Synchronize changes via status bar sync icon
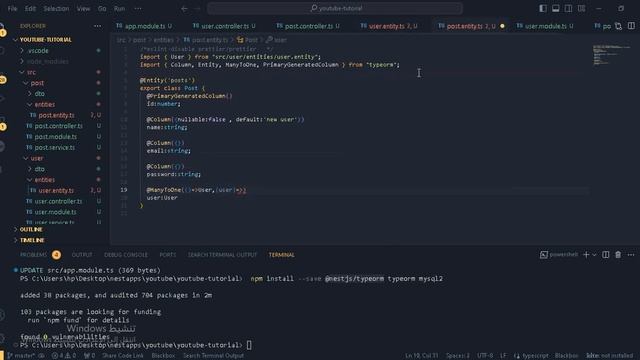This screenshot has height=360, width=640. click(41, 356)
